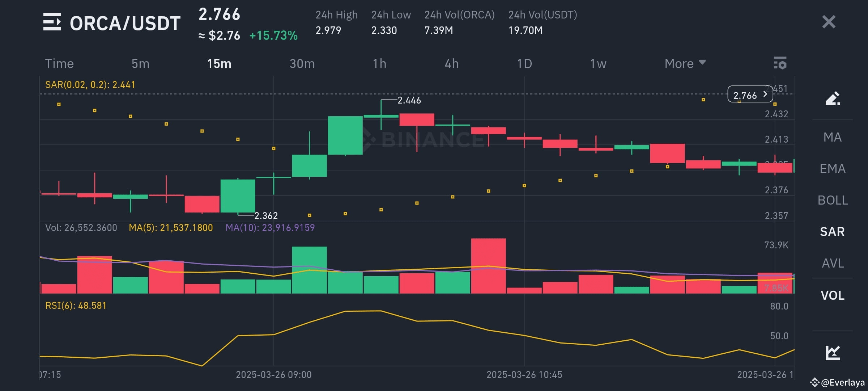Viewport: 868px width, 391px height.
Task: Enable the MA indicator
Action: point(832,137)
